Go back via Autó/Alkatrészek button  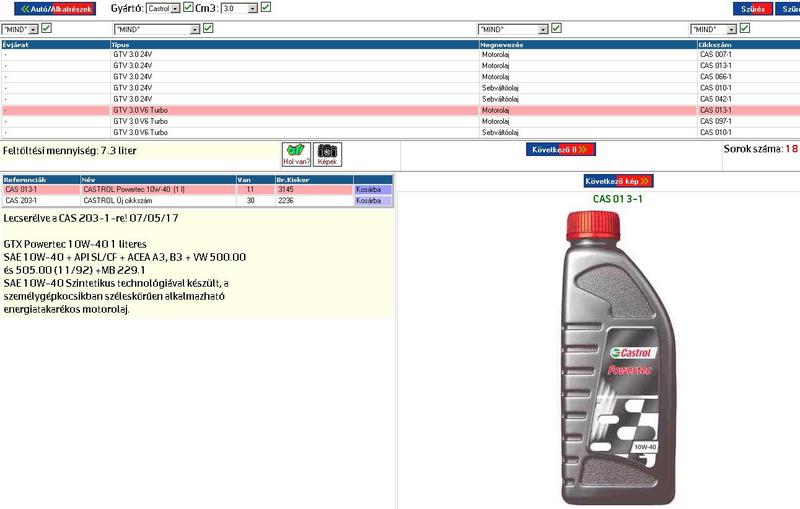coord(55,9)
